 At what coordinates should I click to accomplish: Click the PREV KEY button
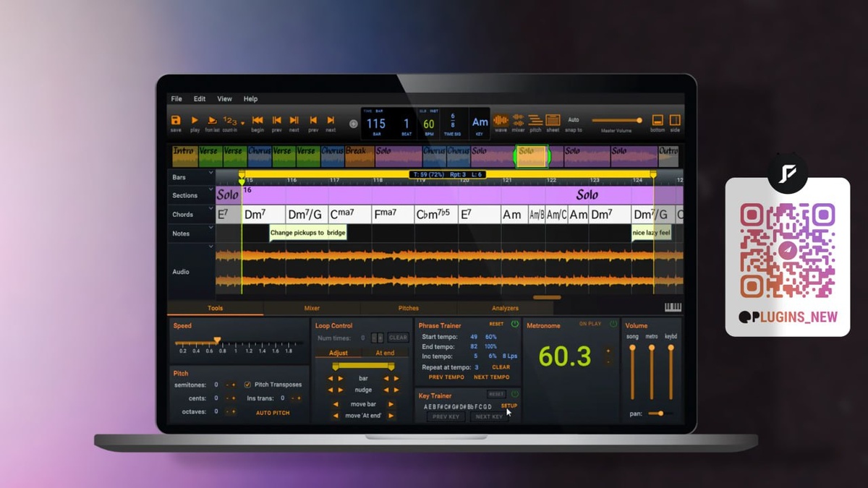click(x=445, y=416)
